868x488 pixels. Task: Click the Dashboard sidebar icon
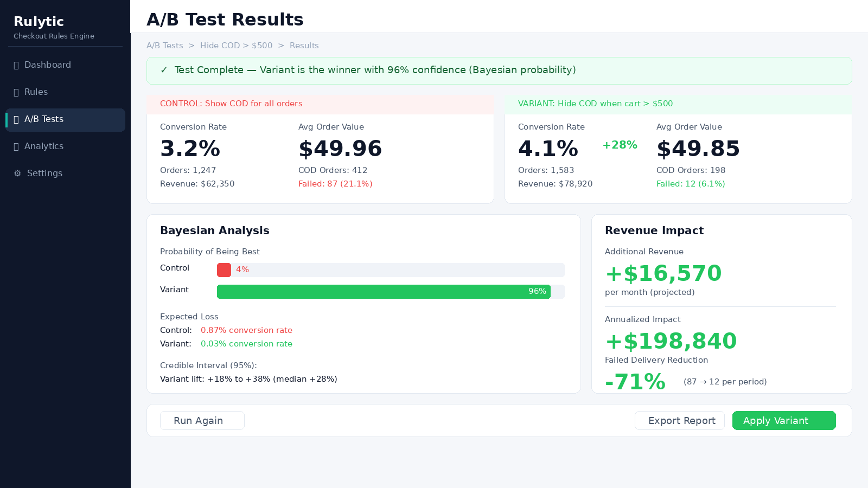16,65
